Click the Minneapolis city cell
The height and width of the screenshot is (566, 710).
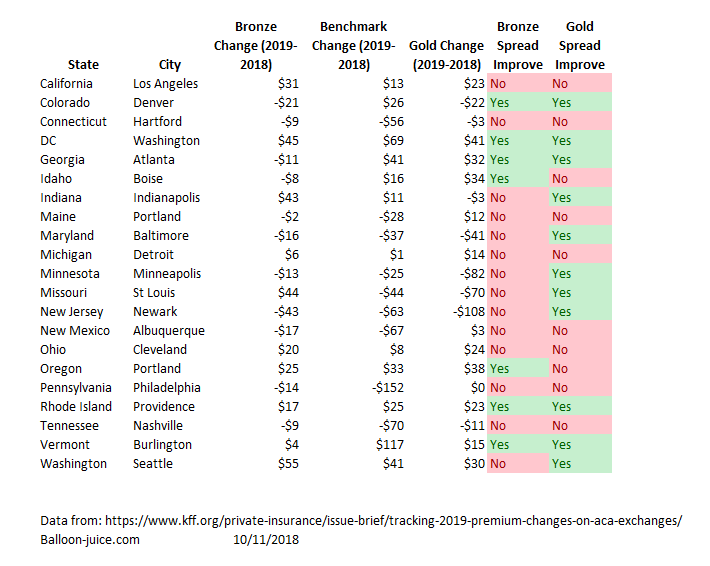tap(167, 274)
